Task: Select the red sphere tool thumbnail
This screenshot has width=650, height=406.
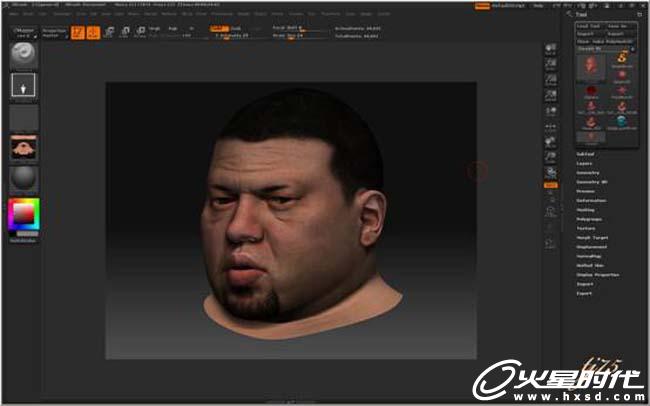Action: (591, 92)
